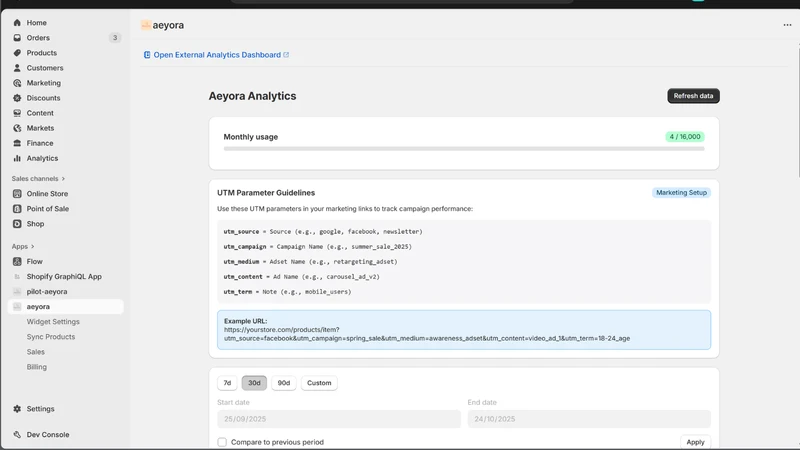
Task: Open the Online Store icon
Action: [17, 194]
